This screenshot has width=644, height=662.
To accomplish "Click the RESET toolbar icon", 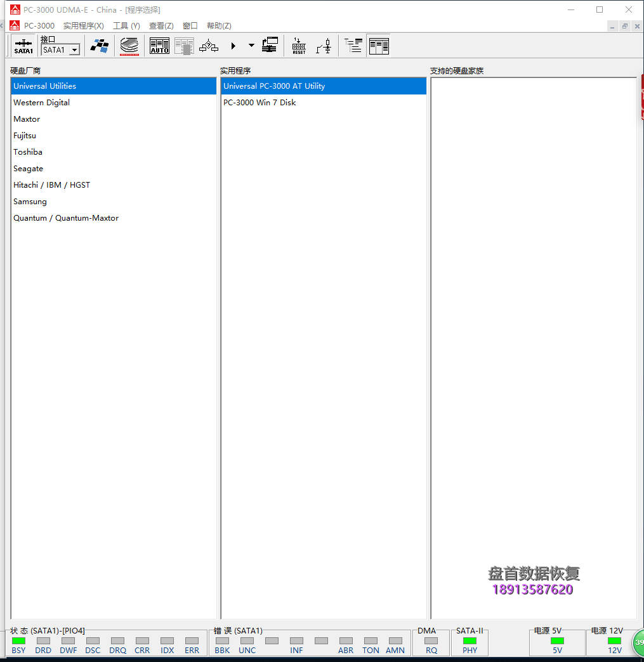I will [299, 46].
